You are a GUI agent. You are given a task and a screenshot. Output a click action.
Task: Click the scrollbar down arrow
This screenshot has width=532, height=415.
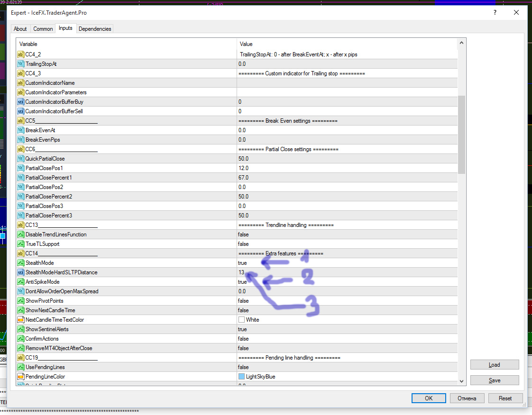pyautogui.click(x=461, y=381)
